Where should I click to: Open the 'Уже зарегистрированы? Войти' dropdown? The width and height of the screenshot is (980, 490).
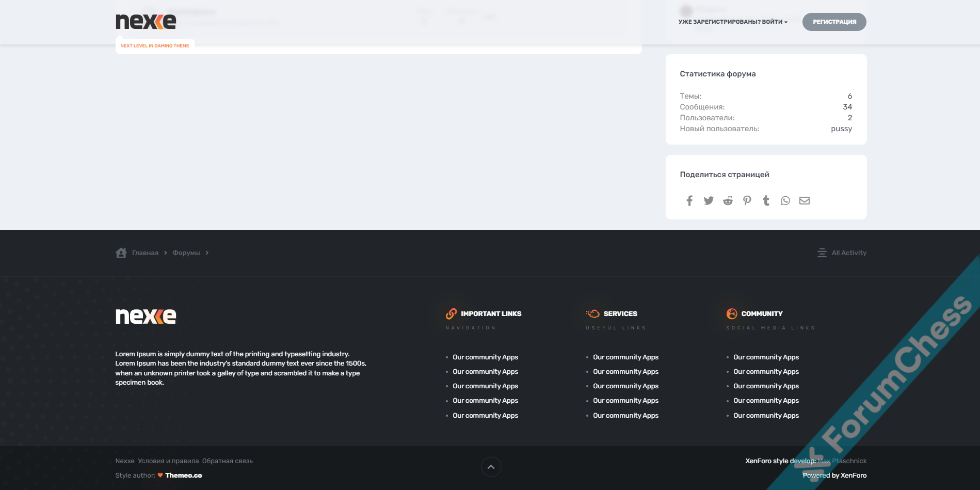pos(732,22)
